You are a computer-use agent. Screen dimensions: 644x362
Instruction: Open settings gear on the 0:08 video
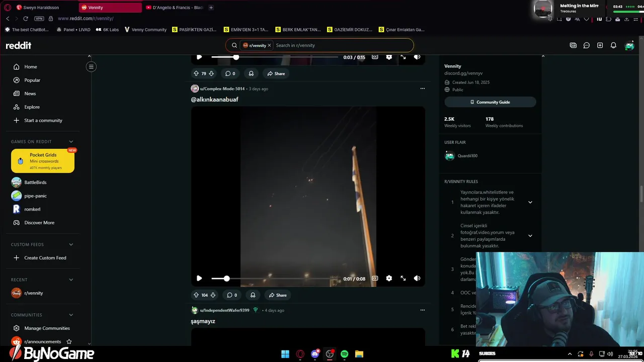pyautogui.click(x=389, y=278)
